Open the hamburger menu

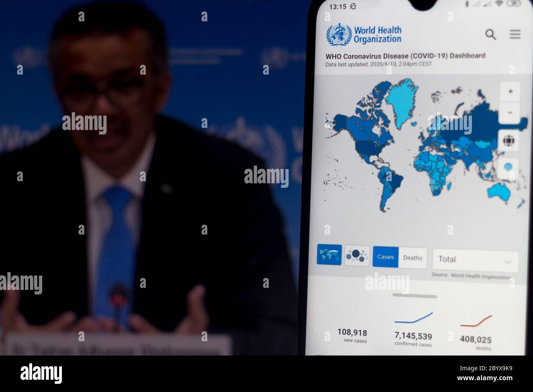(515, 34)
